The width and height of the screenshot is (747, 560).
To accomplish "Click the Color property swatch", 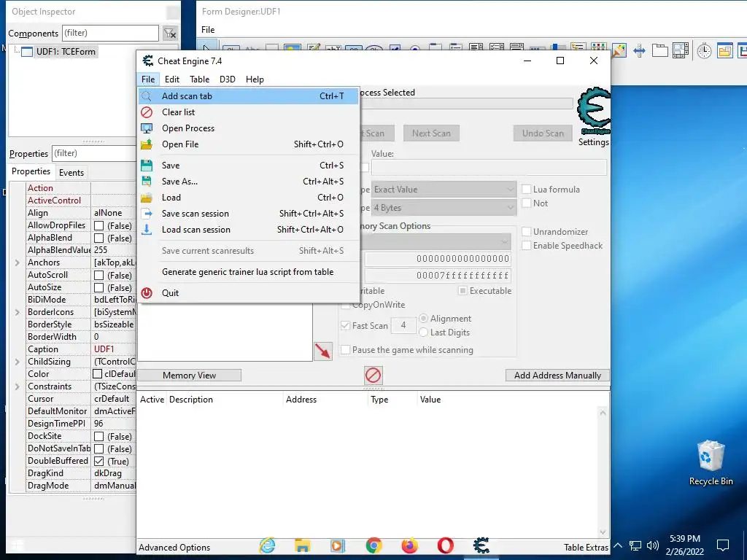I will (97, 374).
